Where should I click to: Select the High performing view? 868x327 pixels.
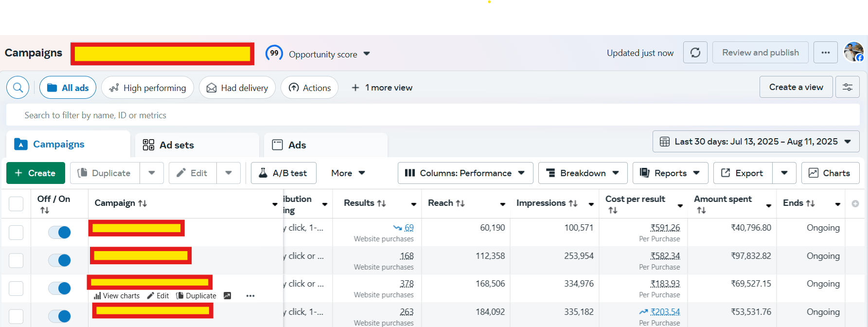[x=147, y=88]
